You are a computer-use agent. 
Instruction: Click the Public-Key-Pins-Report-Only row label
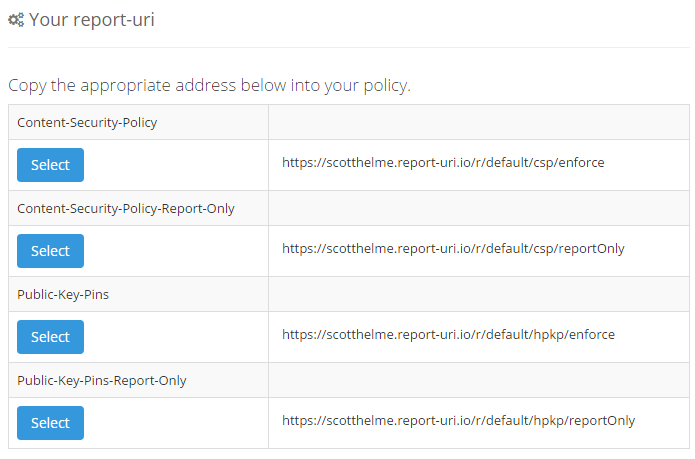coord(102,380)
